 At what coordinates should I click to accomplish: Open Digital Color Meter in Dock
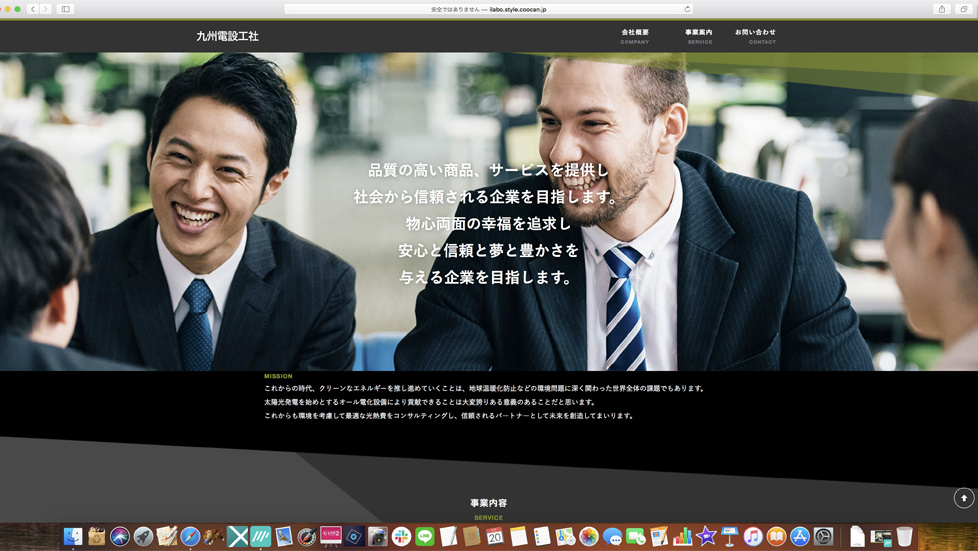coord(307,536)
